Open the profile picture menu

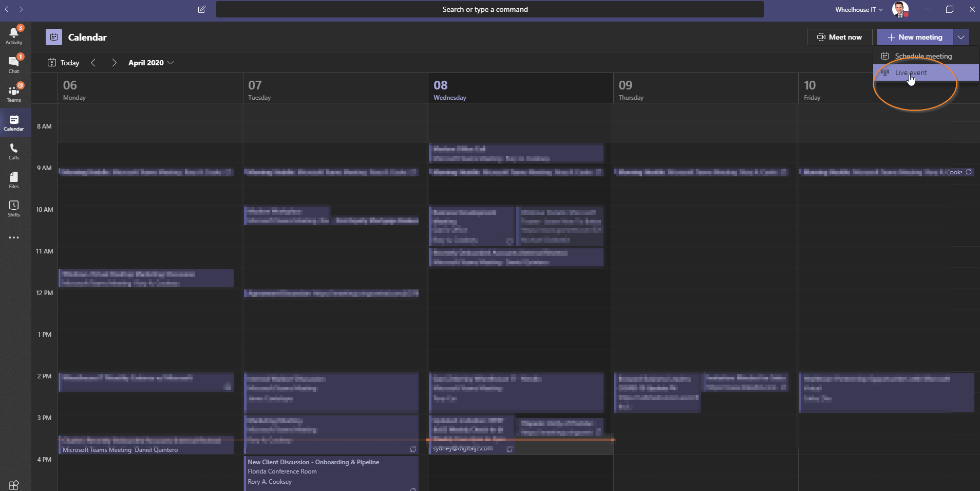(x=900, y=9)
